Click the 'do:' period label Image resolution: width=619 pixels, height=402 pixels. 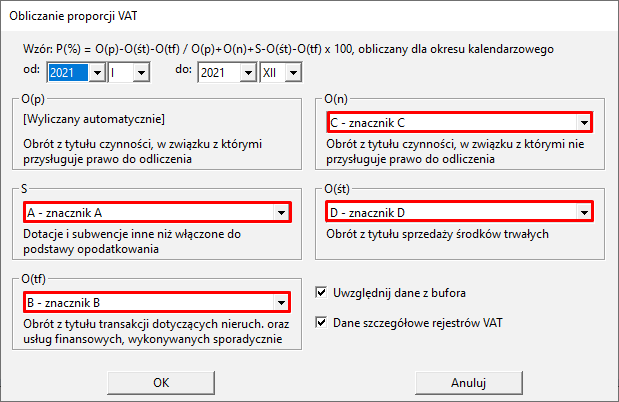pyautogui.click(x=182, y=72)
